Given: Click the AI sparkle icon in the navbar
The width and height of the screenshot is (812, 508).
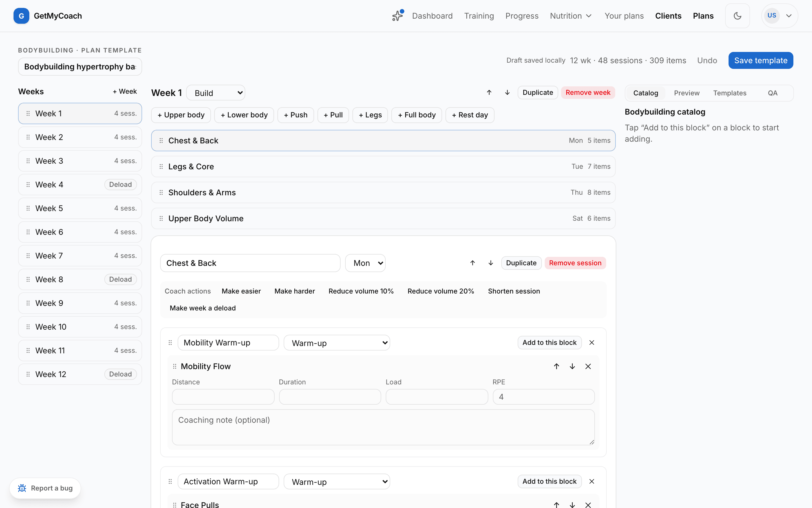Looking at the screenshot, I should [398, 16].
